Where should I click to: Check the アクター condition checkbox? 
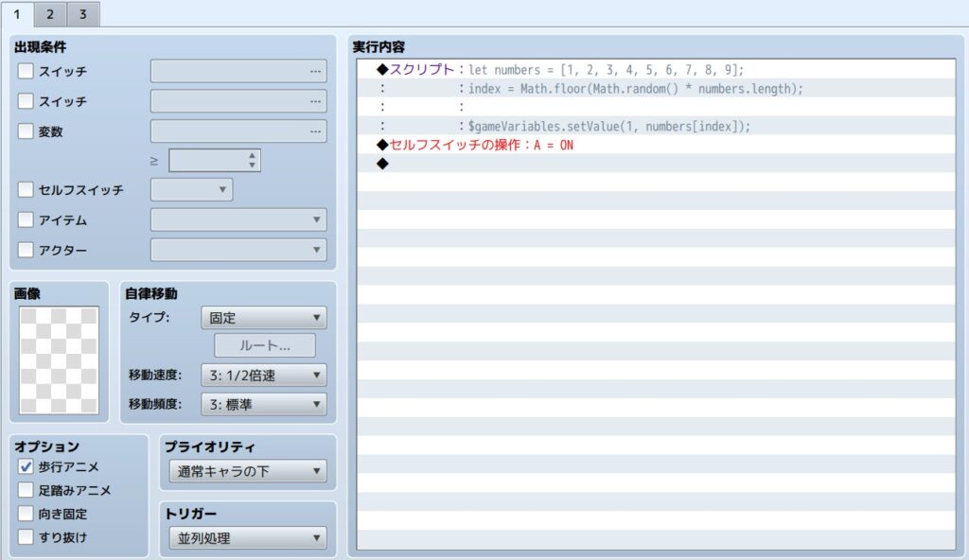point(26,251)
